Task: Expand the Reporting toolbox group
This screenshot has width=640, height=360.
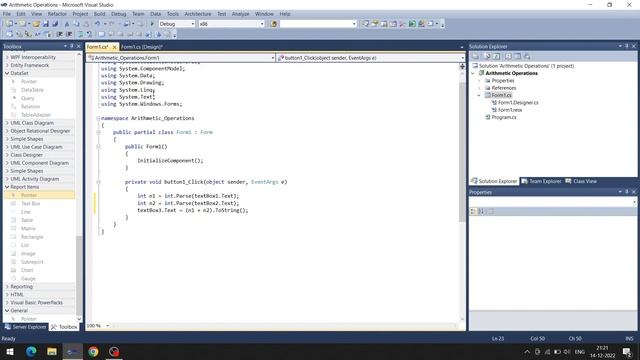Action: tap(7, 287)
